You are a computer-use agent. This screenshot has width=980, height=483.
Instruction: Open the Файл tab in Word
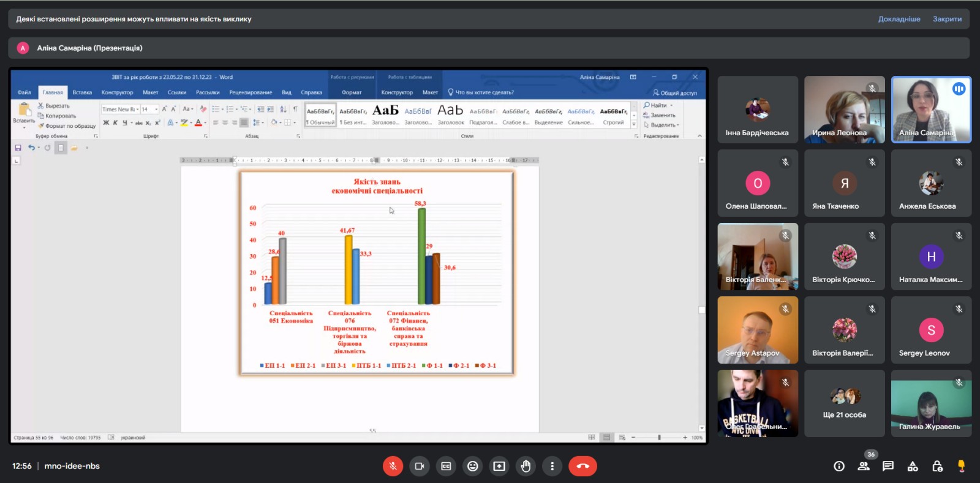[24, 92]
